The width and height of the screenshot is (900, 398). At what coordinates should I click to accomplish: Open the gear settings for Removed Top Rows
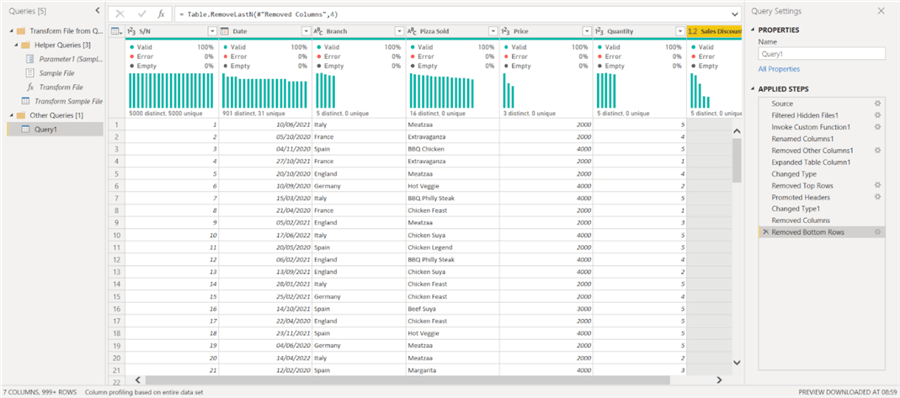coord(876,186)
